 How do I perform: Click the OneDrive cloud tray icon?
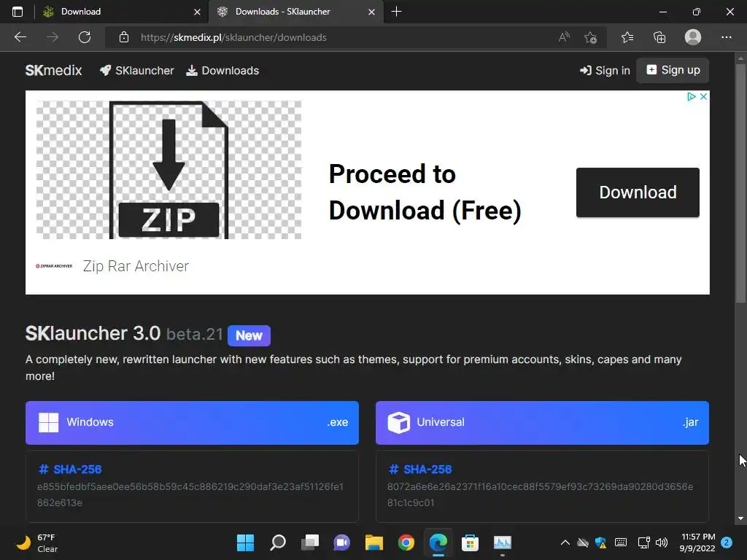point(583,542)
